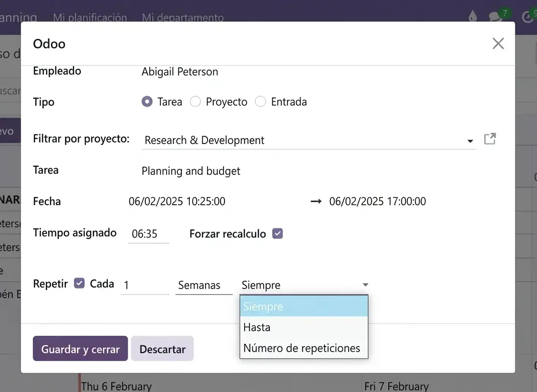Close the Odoo dialog with X
The image size is (537, 392).
pyautogui.click(x=498, y=44)
